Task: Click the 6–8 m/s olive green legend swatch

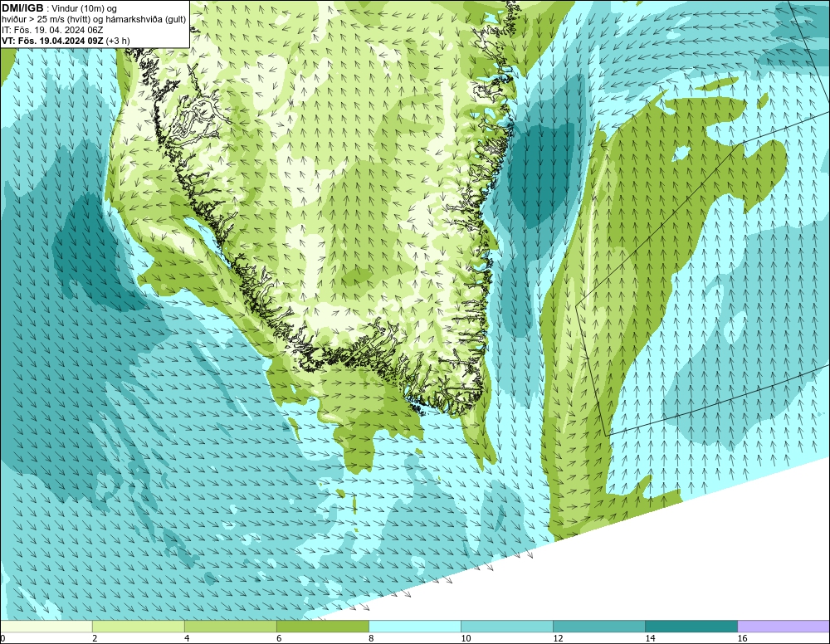Action: [323, 627]
